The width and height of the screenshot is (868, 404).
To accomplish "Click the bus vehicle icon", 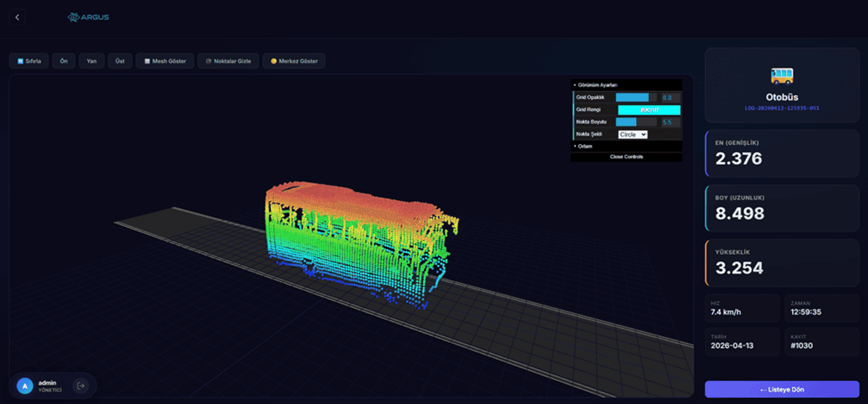I will pos(782,76).
